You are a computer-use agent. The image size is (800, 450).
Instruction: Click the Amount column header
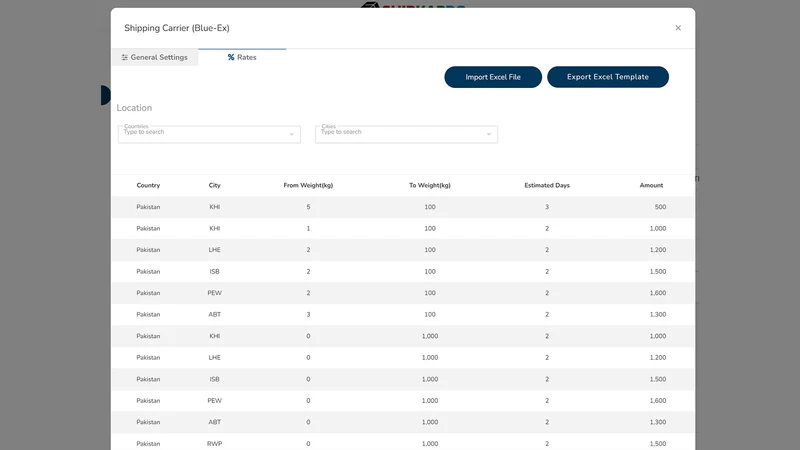tap(652, 185)
